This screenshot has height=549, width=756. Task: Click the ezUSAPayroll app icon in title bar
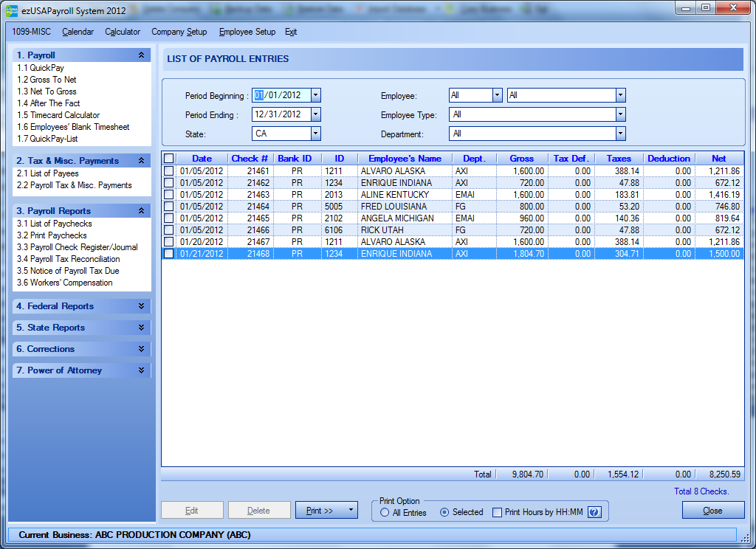[x=13, y=10]
